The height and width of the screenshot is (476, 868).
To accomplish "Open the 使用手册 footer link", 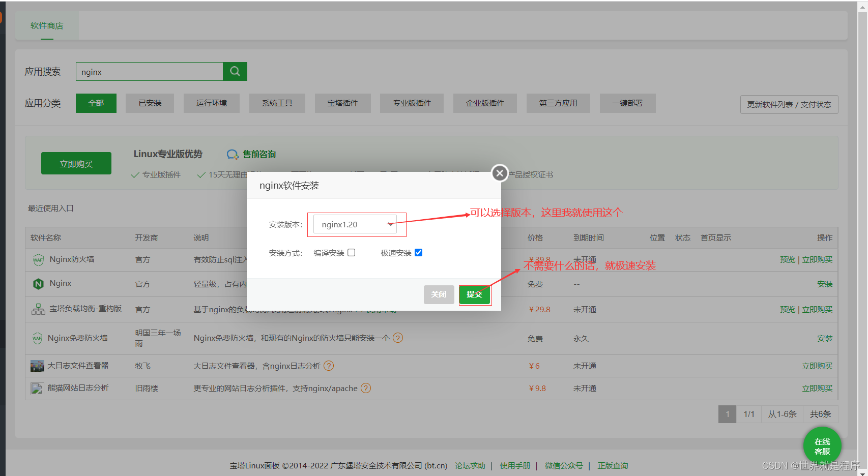I will pyautogui.click(x=515, y=465).
